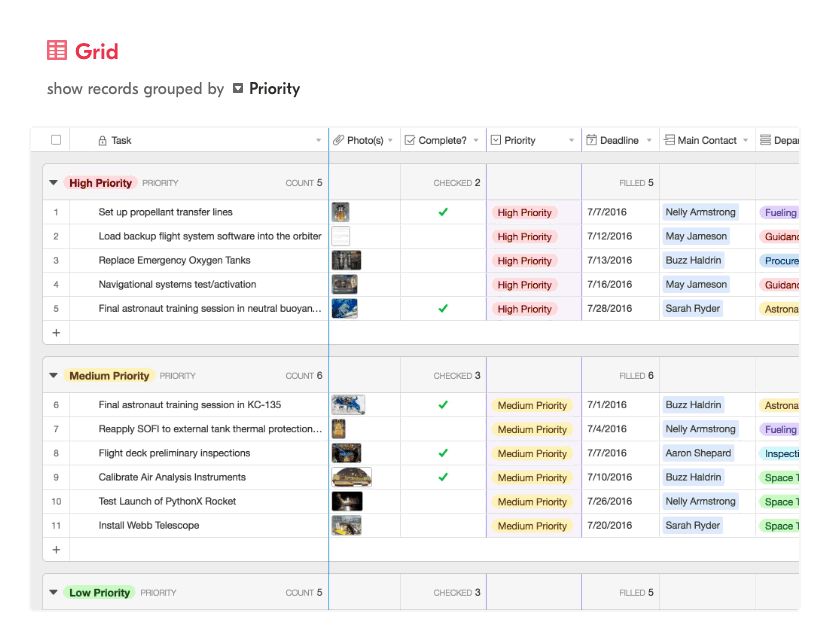828x628 pixels.
Task: Click the lock icon in Task column header
Action: click(102, 141)
